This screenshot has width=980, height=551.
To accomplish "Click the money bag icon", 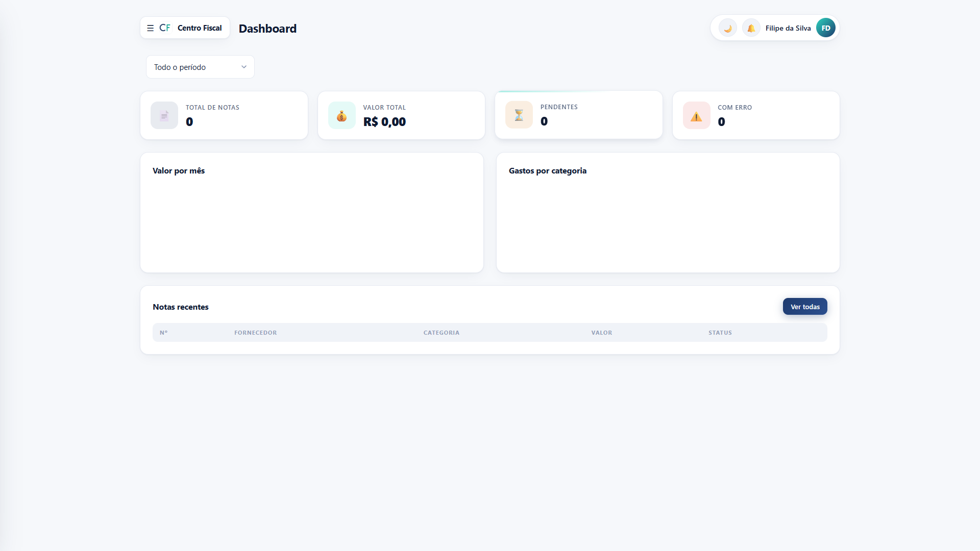I will coord(341,115).
